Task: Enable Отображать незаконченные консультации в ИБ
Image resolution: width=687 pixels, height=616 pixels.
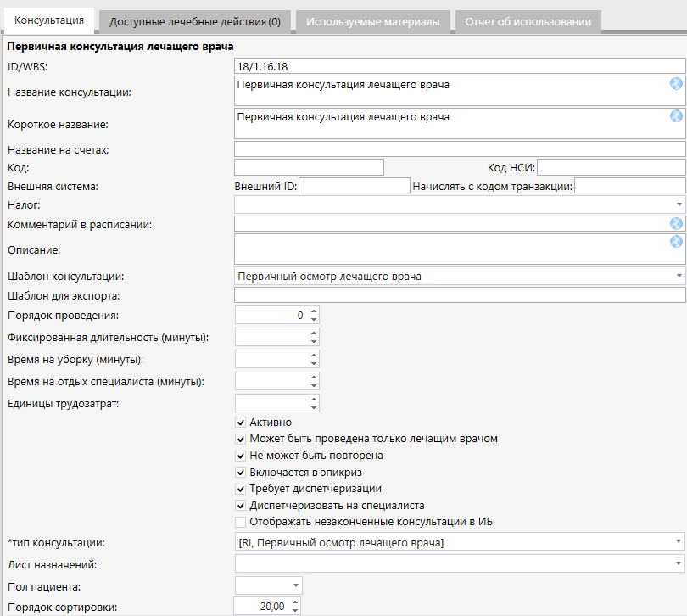Action: point(241,522)
